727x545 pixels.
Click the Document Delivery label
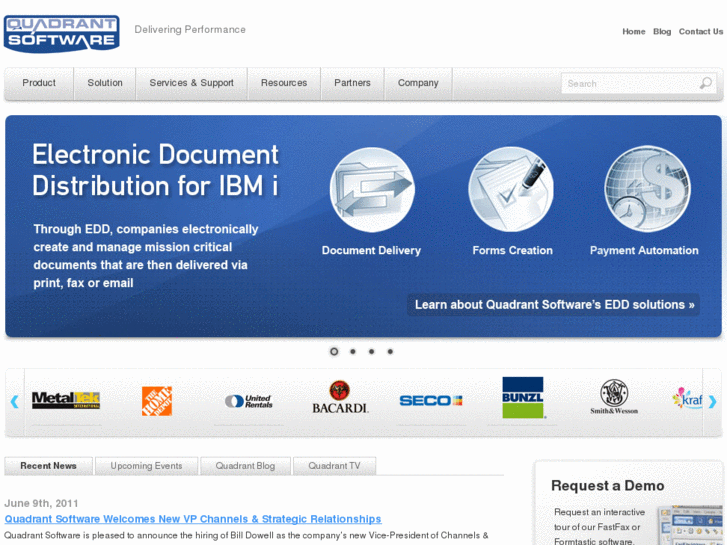[x=371, y=250]
